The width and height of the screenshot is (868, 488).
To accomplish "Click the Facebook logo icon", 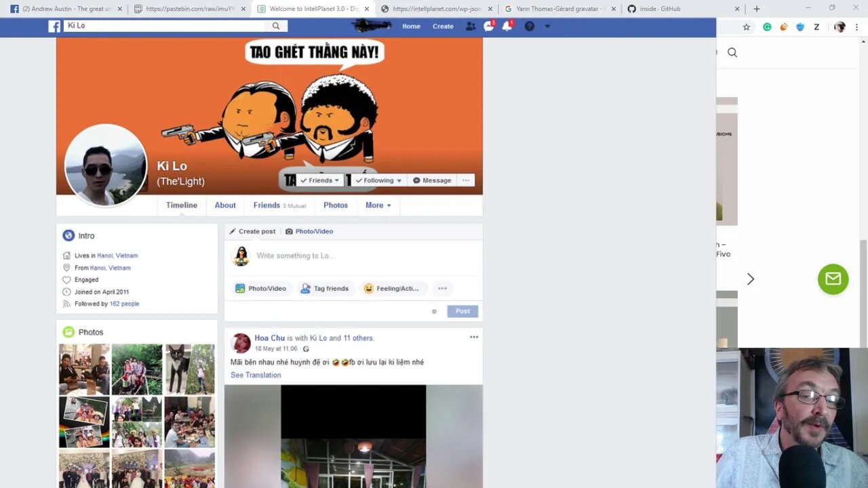I will tap(54, 26).
